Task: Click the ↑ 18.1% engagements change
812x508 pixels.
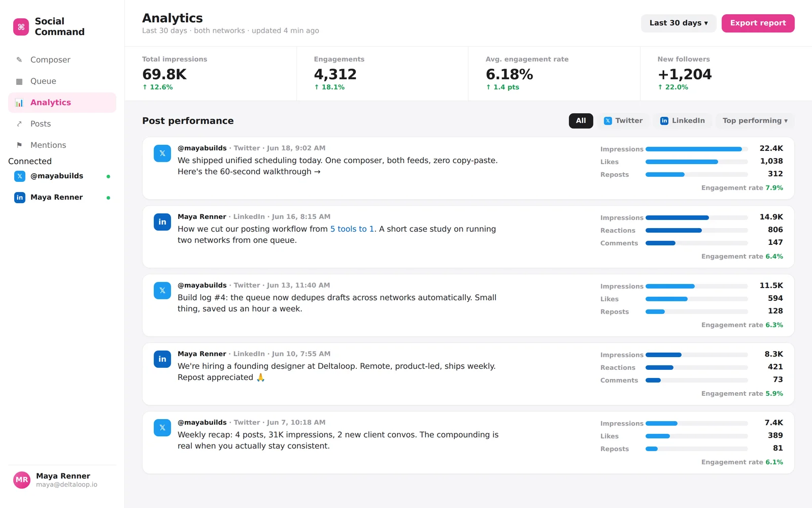Action: click(329, 87)
